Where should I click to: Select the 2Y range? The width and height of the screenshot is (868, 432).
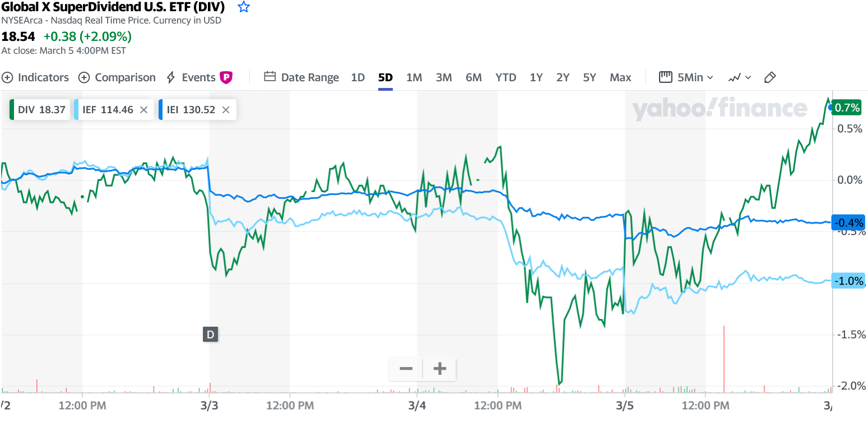coord(563,77)
